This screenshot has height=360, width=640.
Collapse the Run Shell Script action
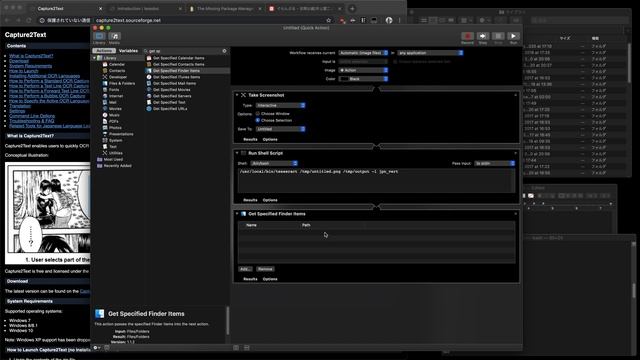coord(237,153)
